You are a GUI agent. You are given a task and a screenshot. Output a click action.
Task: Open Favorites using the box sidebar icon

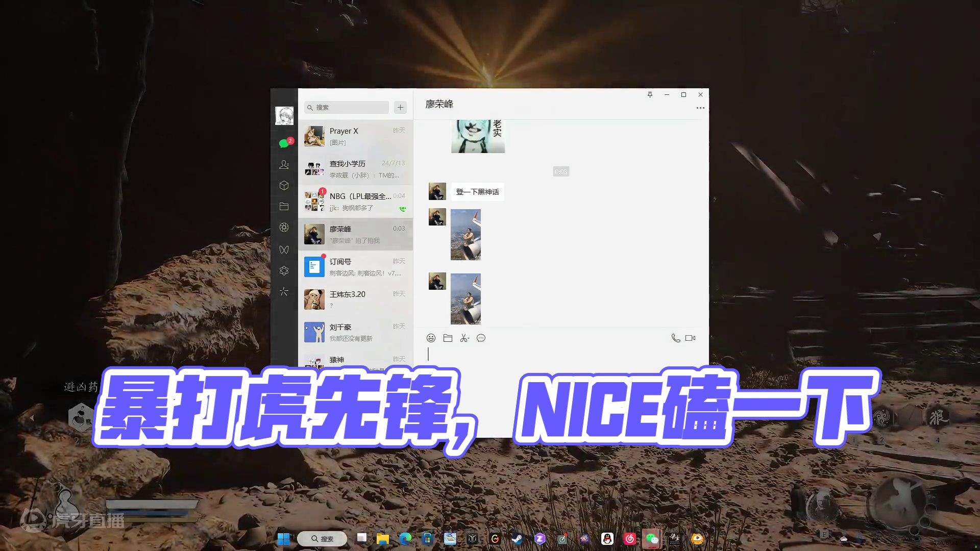tap(284, 185)
